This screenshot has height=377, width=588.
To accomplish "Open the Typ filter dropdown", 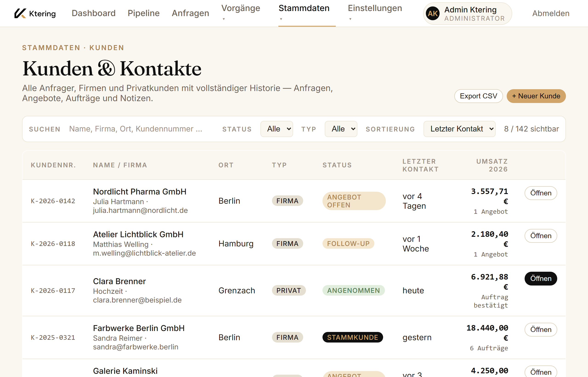I will tap(341, 129).
